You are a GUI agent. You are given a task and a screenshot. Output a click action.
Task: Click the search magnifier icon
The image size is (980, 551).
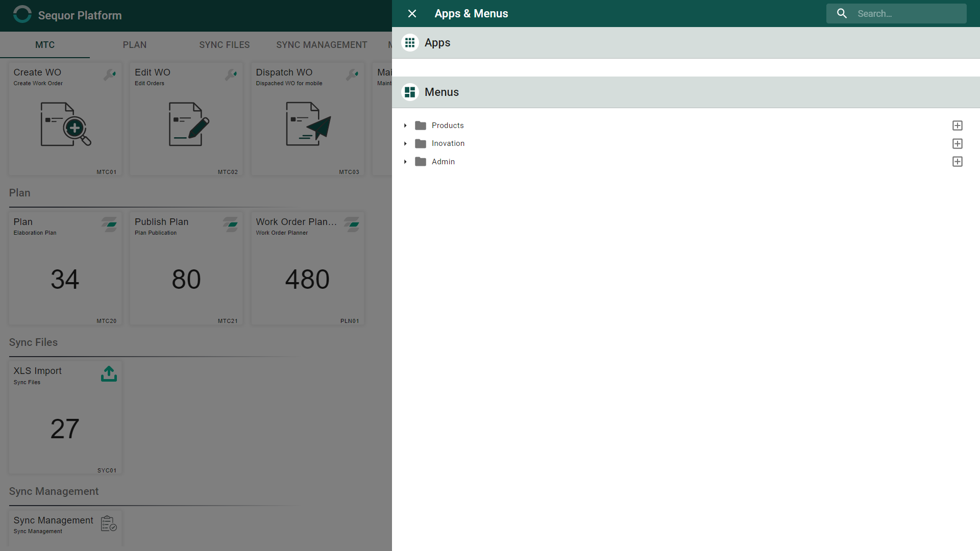(842, 14)
